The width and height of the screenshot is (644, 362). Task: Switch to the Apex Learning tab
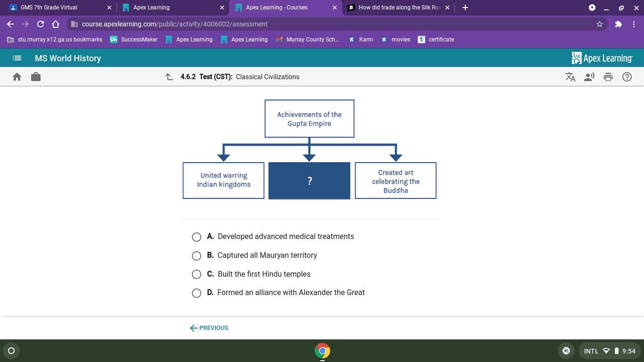tap(173, 8)
